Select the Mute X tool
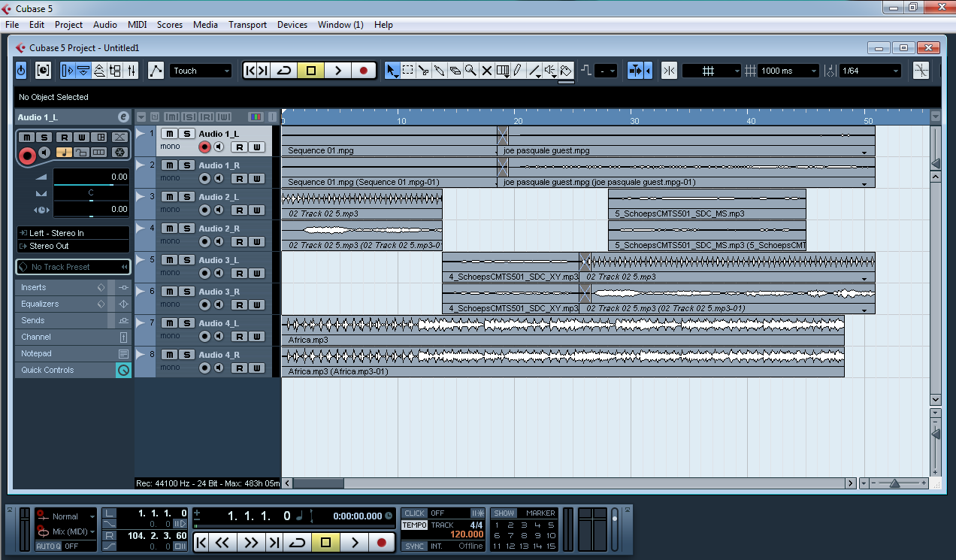956x560 pixels. tap(486, 71)
